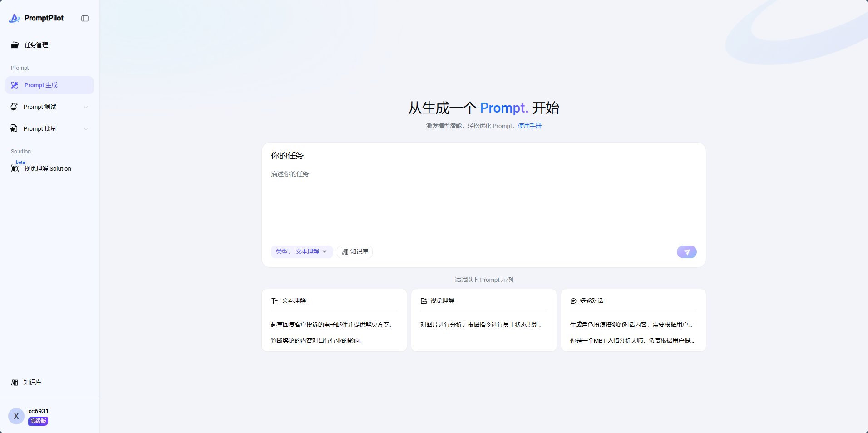Click the 多轮对话 card chat icon
Image resolution: width=868 pixels, height=433 pixels.
pos(573,301)
